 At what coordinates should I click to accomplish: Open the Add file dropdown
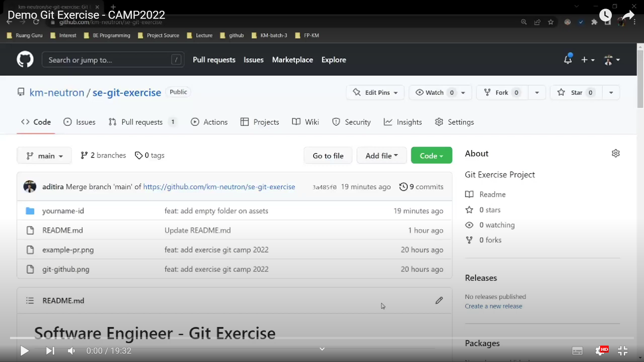pyautogui.click(x=381, y=156)
